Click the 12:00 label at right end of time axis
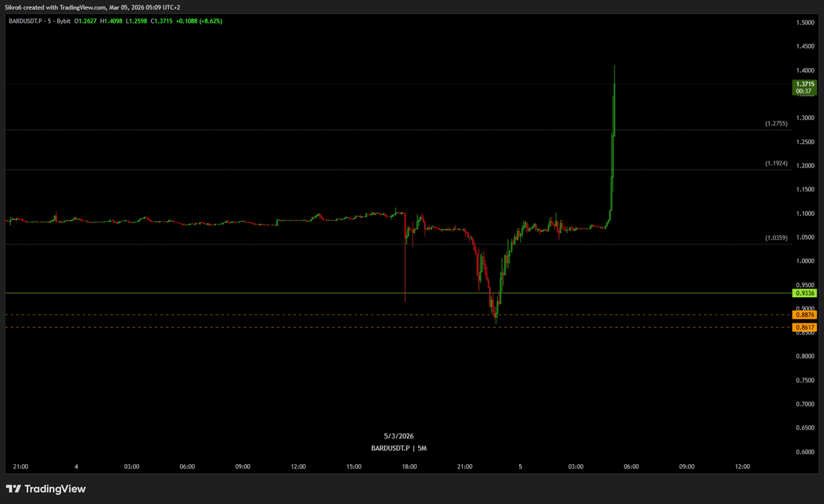 pos(742,467)
